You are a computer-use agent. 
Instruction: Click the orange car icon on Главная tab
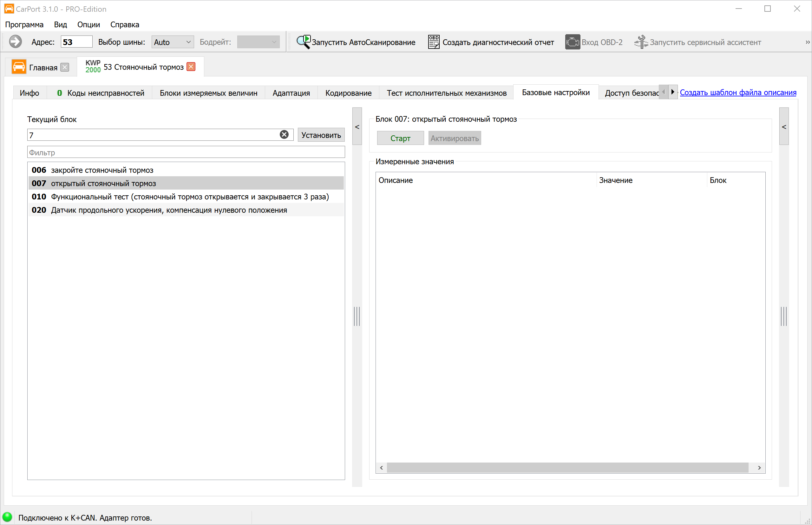point(19,67)
